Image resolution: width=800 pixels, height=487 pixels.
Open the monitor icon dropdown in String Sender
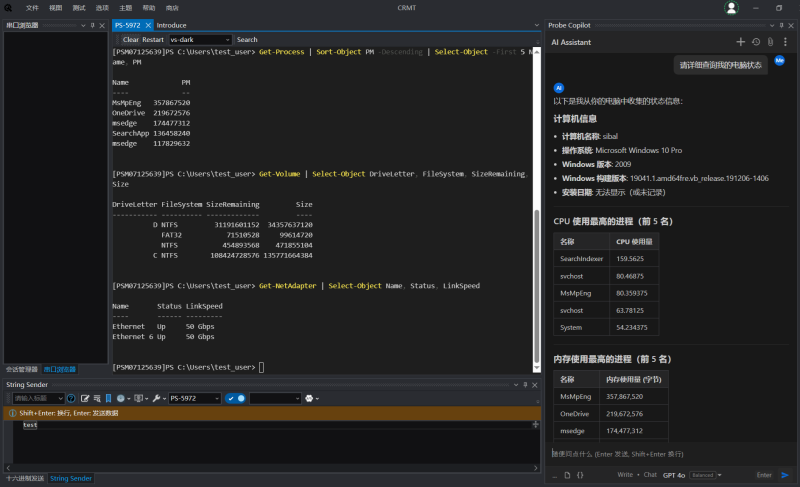coord(141,398)
